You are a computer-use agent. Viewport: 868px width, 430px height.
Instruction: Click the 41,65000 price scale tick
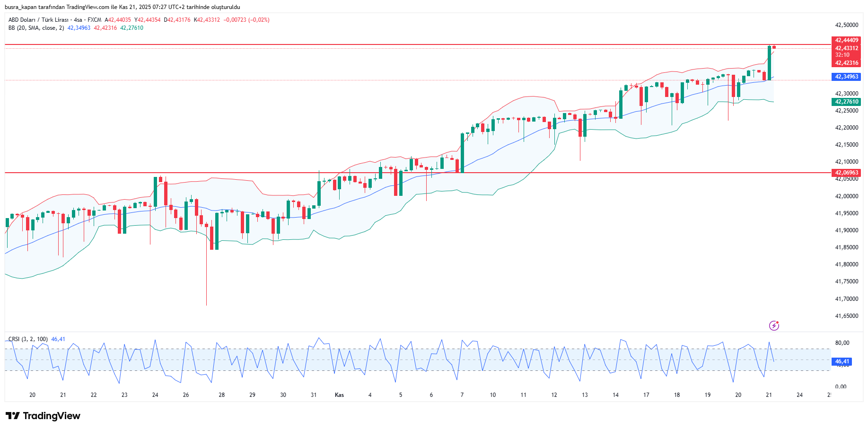tap(846, 316)
